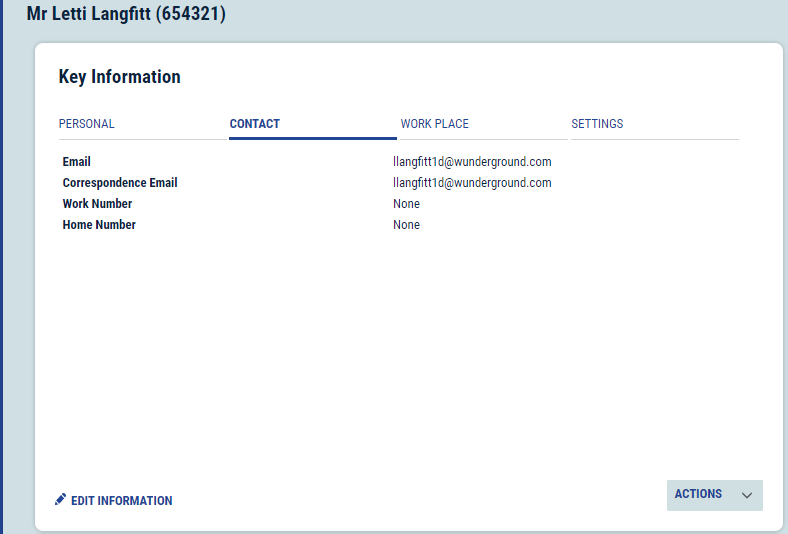Click the EDIT INFORMATION link text
Image resolution: width=788 pixels, height=534 pixels.
[121, 501]
